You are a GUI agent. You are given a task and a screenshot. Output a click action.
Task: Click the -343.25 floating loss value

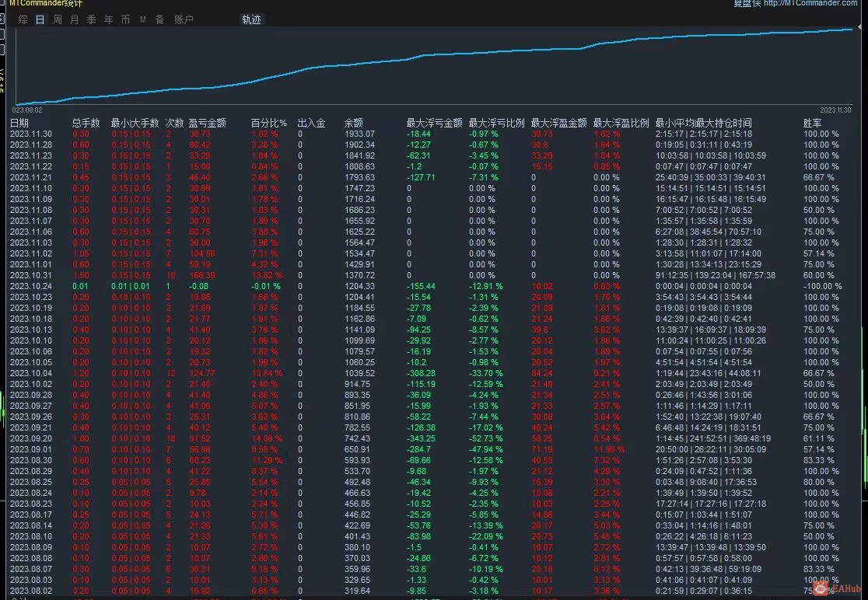(421, 438)
